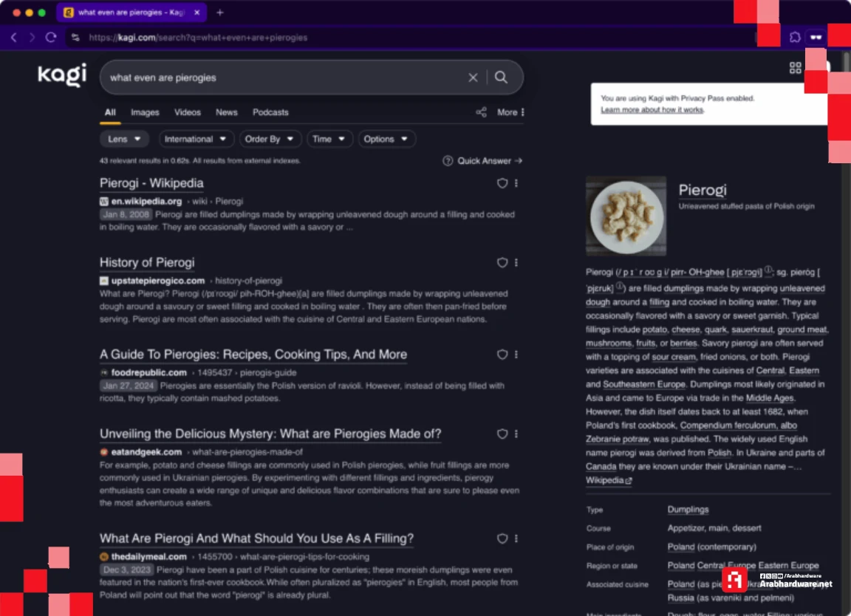Open the grid apps icon at top right

pos(796,68)
